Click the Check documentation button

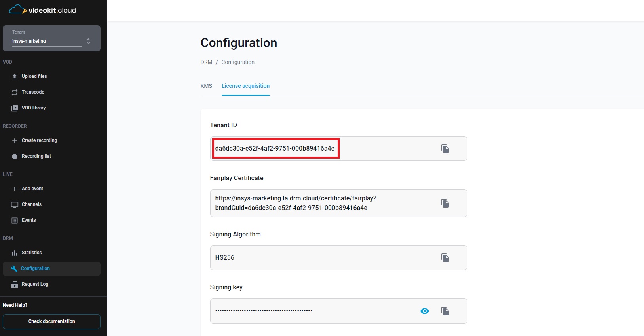51,321
